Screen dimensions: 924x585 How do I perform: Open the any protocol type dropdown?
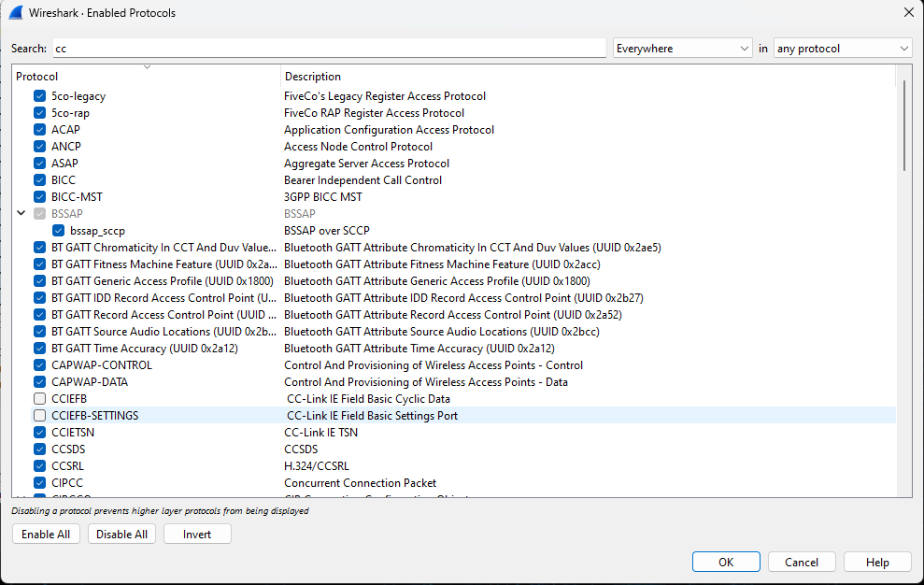click(843, 49)
